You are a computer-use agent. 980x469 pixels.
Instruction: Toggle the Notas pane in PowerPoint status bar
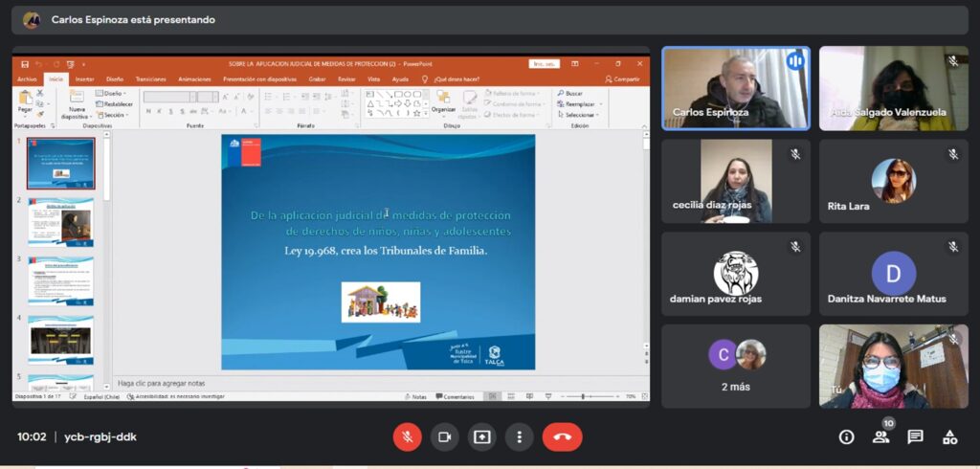point(415,396)
